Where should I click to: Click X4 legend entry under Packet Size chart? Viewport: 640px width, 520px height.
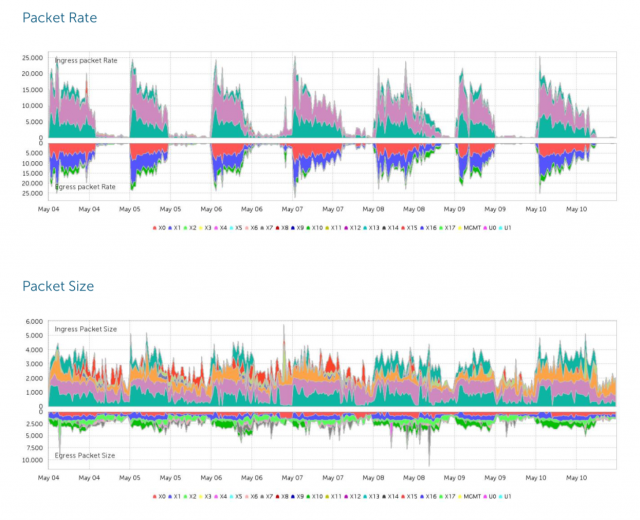click(x=220, y=496)
